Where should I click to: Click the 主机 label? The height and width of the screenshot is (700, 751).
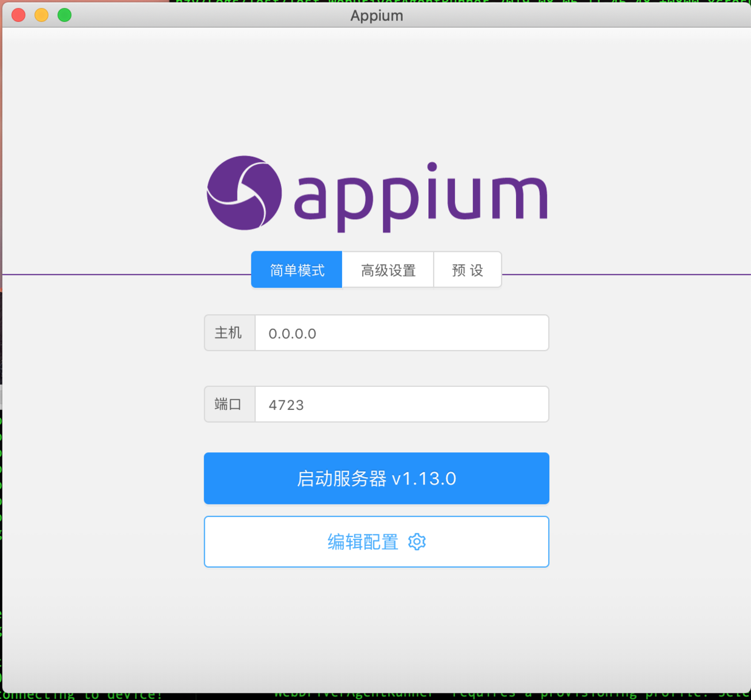coord(230,333)
